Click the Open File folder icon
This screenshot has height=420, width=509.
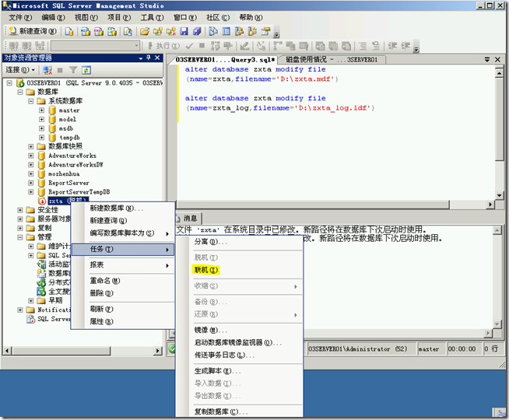point(145,31)
